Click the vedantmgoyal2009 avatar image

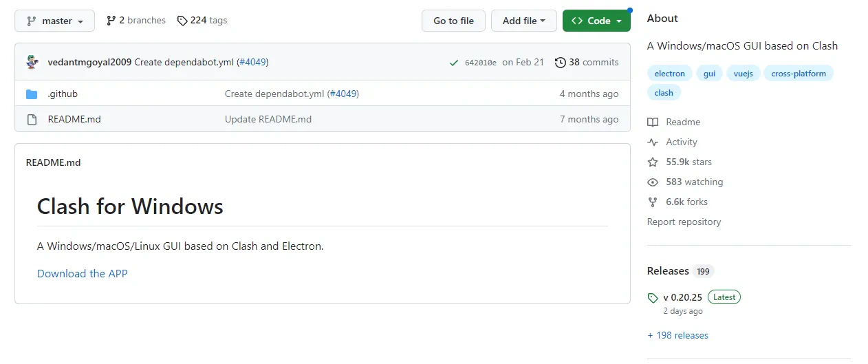32,62
